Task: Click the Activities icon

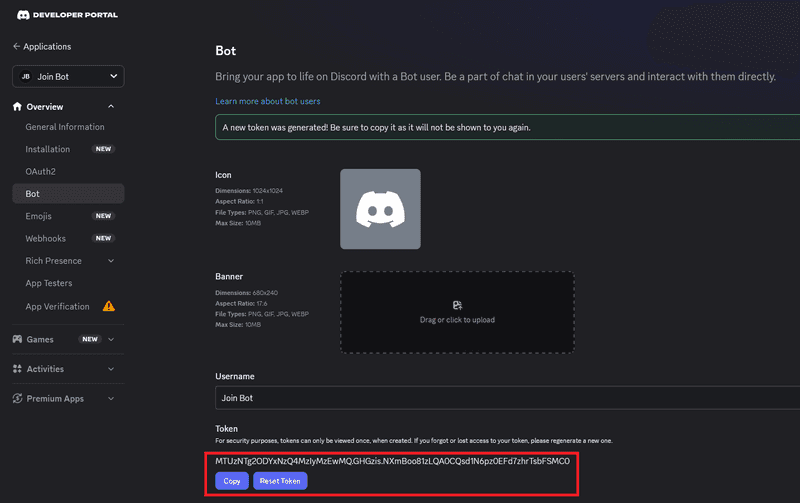Action: click(17, 369)
